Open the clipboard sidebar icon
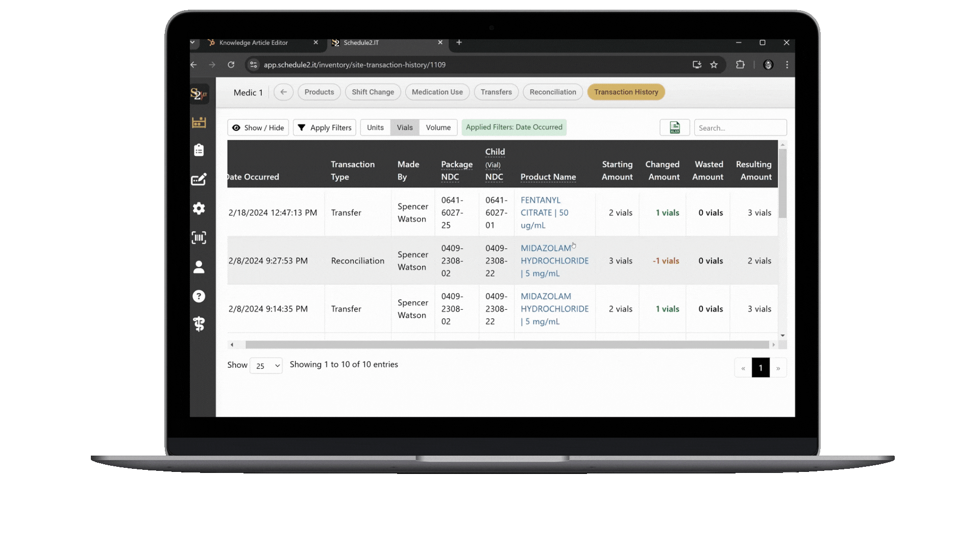The image size is (980, 551). pyautogui.click(x=199, y=150)
